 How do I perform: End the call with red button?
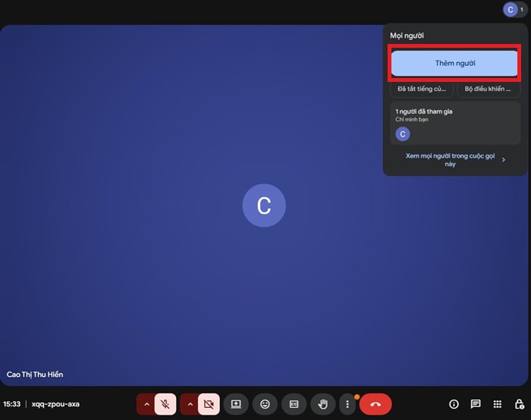pyautogui.click(x=375, y=404)
